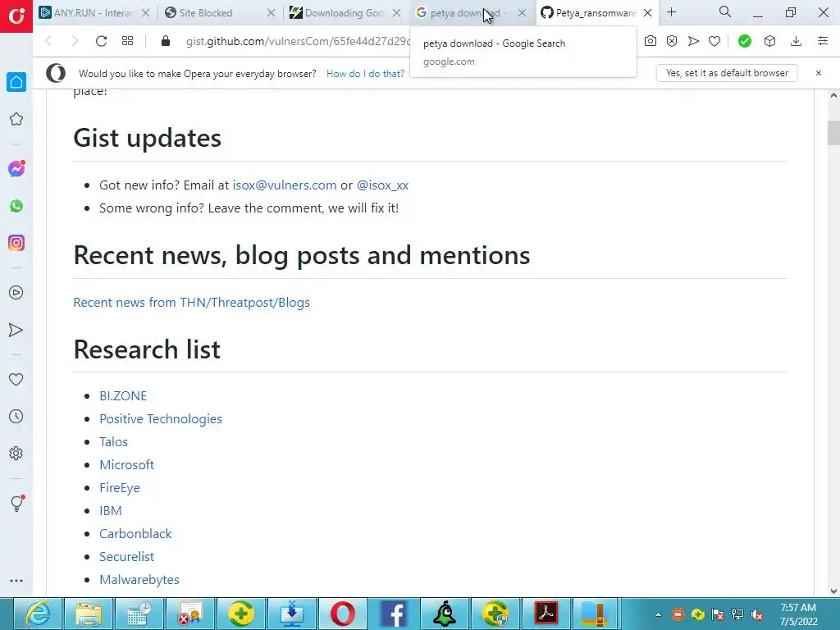Open FireEye research link
This screenshot has height=630, width=840.
click(x=120, y=488)
